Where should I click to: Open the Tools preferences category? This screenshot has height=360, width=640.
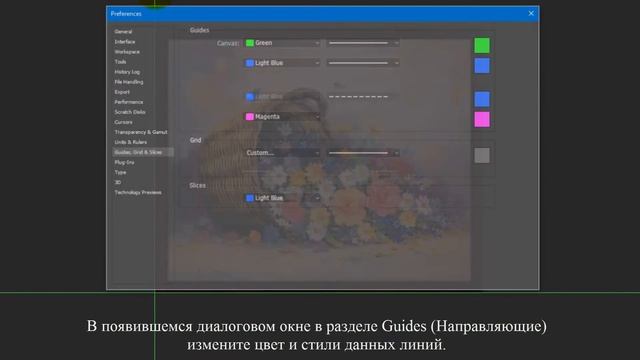coord(120,62)
